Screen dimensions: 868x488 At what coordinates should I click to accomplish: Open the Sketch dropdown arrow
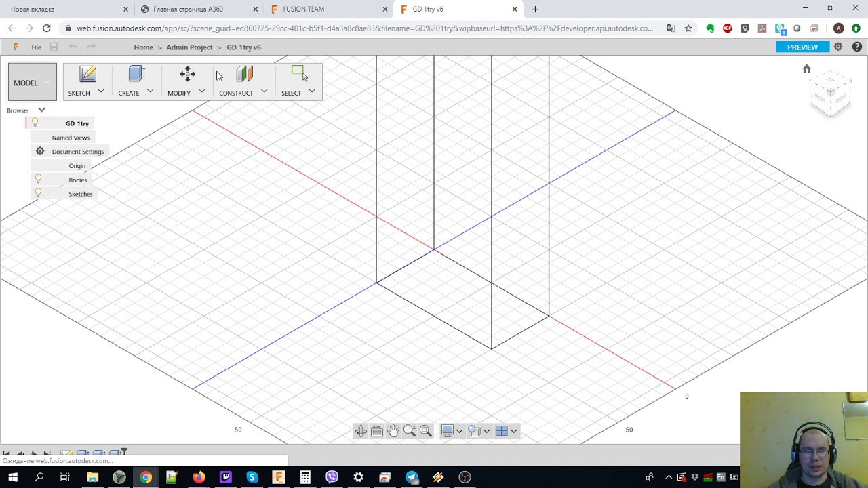(101, 91)
